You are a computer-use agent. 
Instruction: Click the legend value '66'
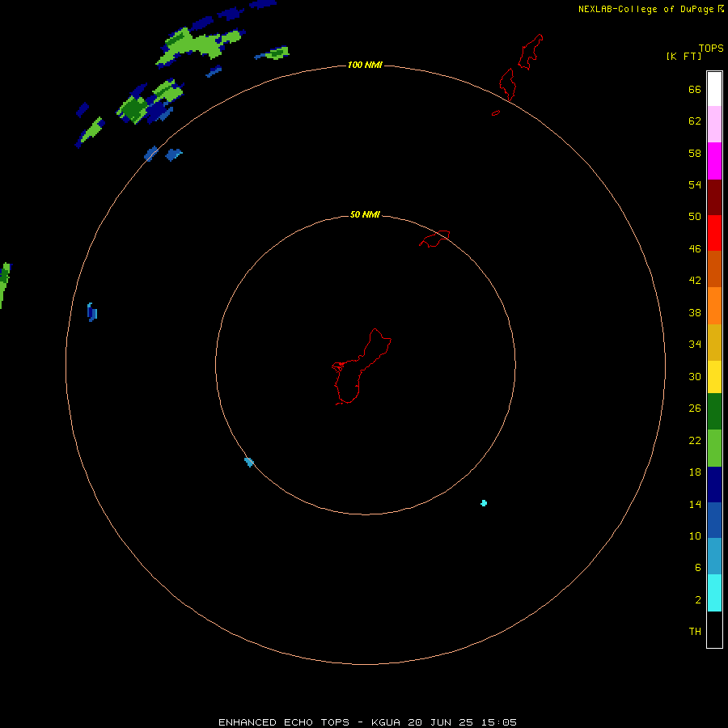(695, 89)
